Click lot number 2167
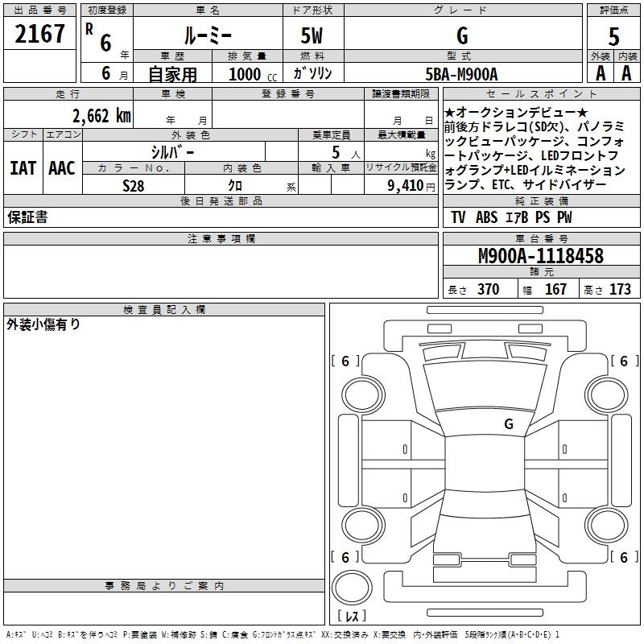 click(39, 34)
